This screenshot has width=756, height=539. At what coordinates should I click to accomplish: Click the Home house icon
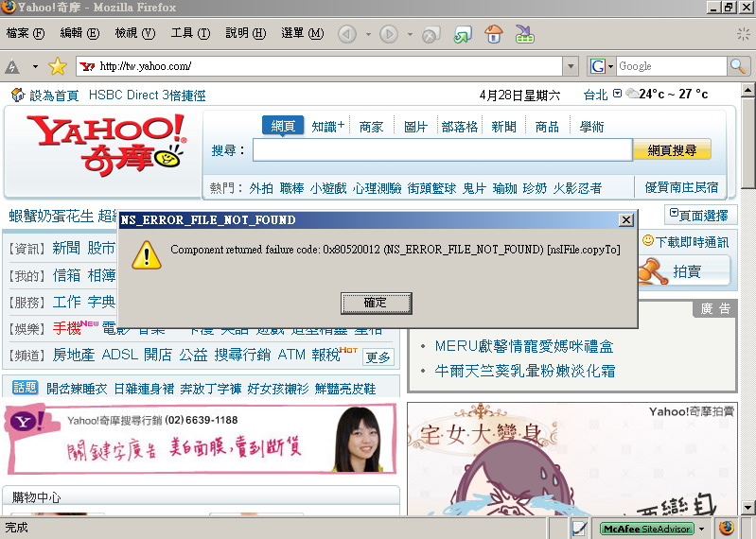coord(493,35)
